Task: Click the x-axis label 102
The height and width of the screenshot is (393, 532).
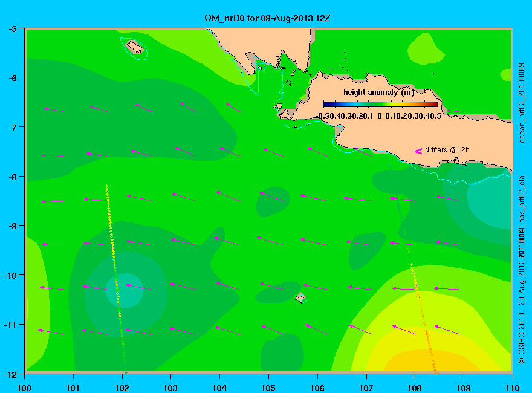Action: click(122, 388)
